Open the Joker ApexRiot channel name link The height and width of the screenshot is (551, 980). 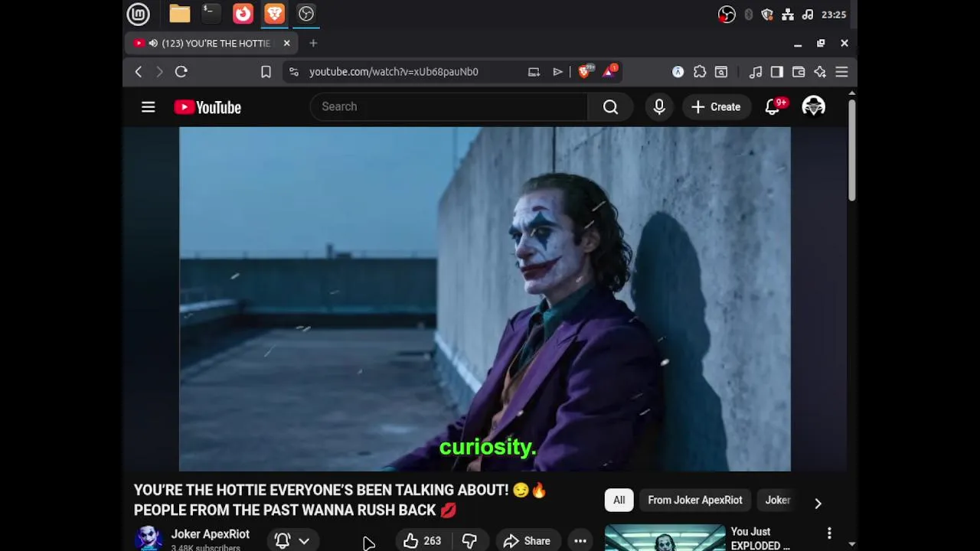tap(210, 534)
